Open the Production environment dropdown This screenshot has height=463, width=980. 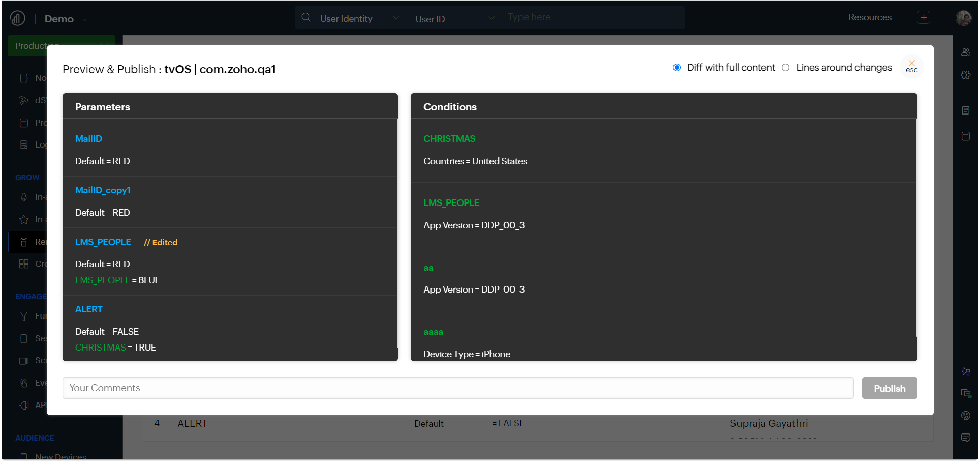(x=61, y=46)
